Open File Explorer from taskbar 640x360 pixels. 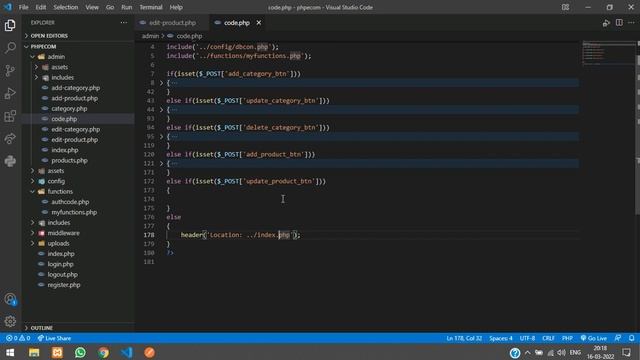click(34, 352)
